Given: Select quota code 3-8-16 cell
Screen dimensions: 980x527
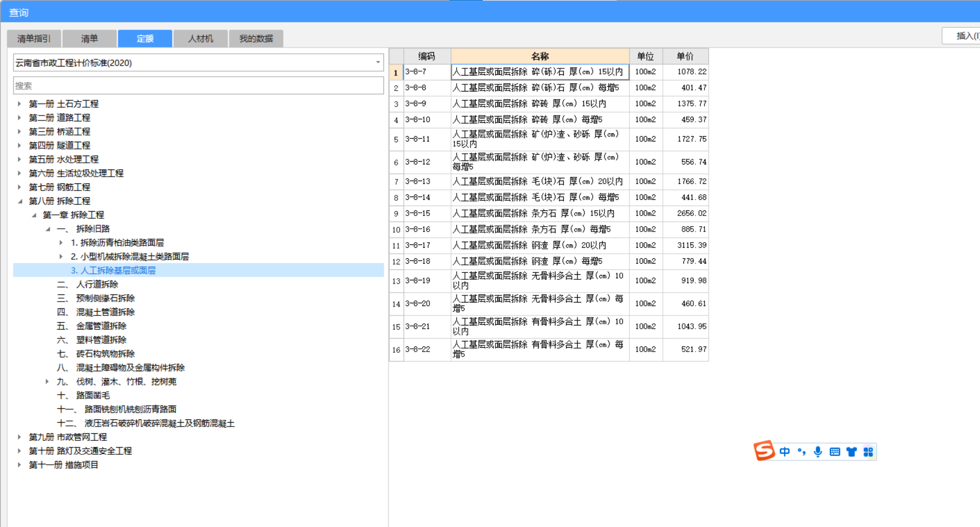Looking at the screenshot, I should (x=427, y=229).
